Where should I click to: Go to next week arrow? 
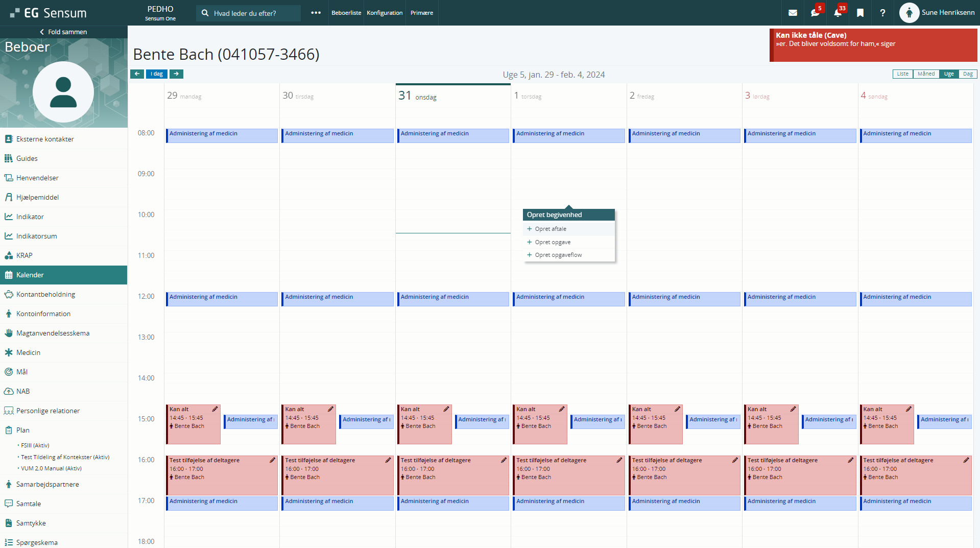[x=176, y=74]
